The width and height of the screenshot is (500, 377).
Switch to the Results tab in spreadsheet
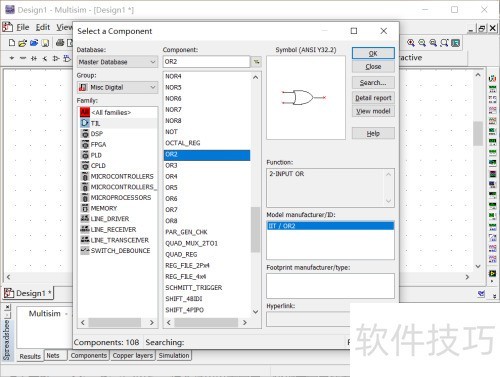[x=30, y=356]
